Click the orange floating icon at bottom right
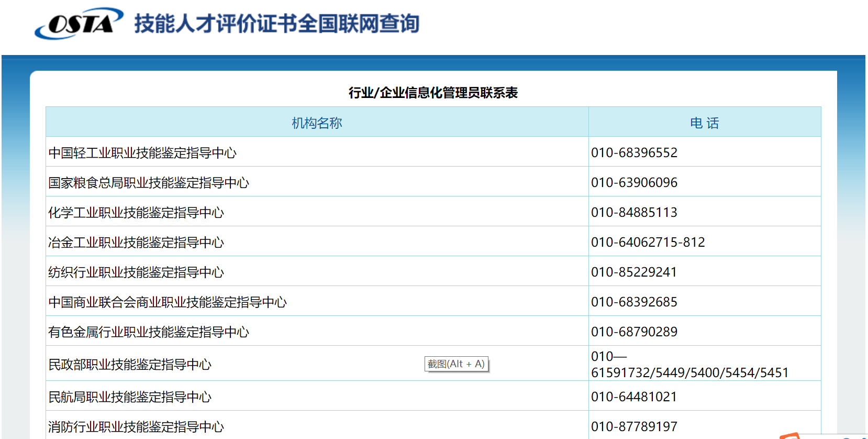Viewport: 868px width, 439px height. (791, 436)
